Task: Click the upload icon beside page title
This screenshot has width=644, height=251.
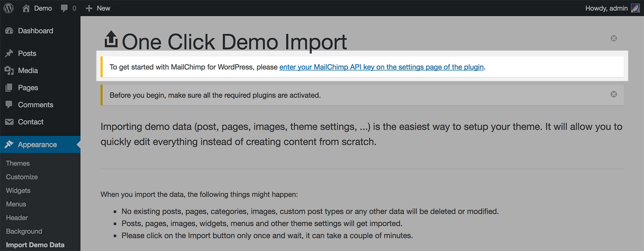Action: [111, 39]
